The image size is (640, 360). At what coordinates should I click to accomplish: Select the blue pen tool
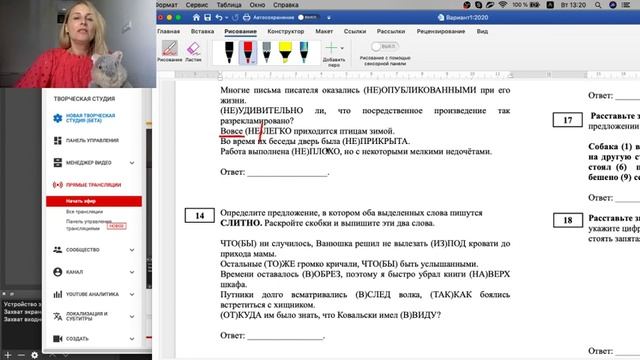point(304,52)
